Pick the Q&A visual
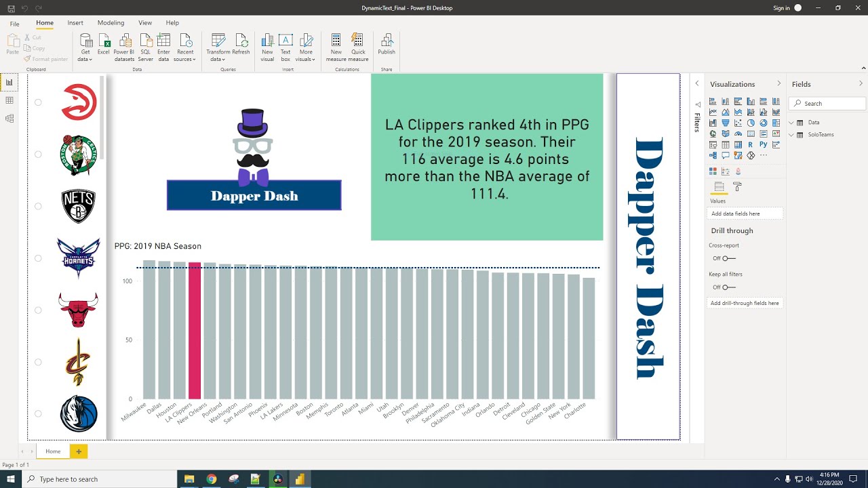 (726, 155)
